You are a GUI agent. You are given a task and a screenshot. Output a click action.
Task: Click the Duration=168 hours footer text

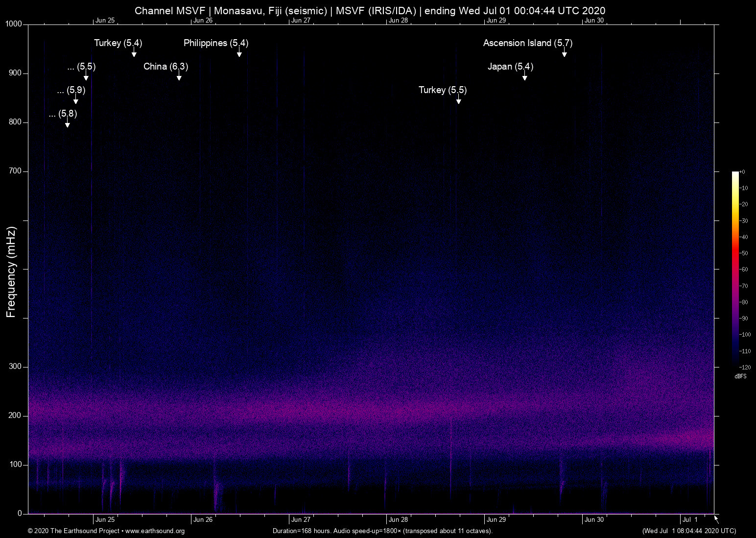tap(382, 531)
